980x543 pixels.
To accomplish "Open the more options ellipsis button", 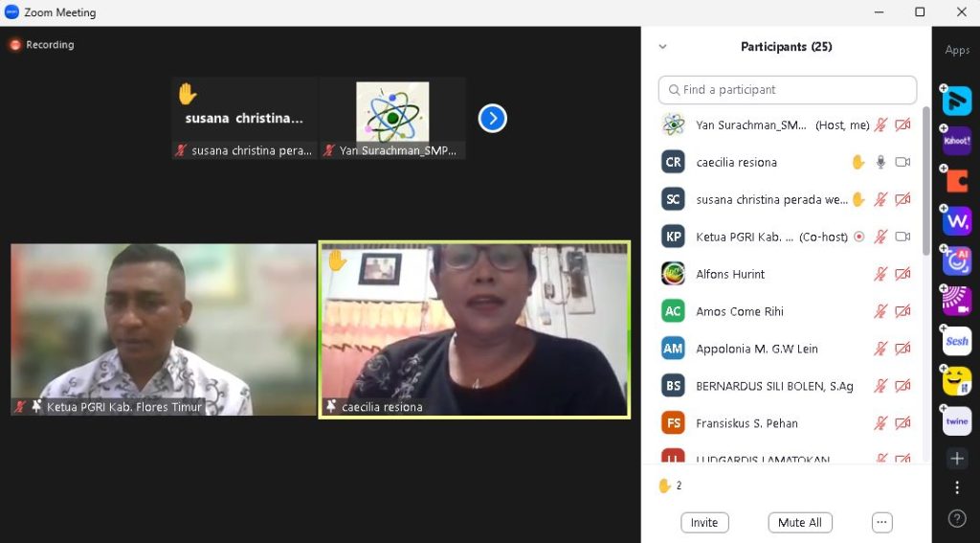I will coord(882,523).
